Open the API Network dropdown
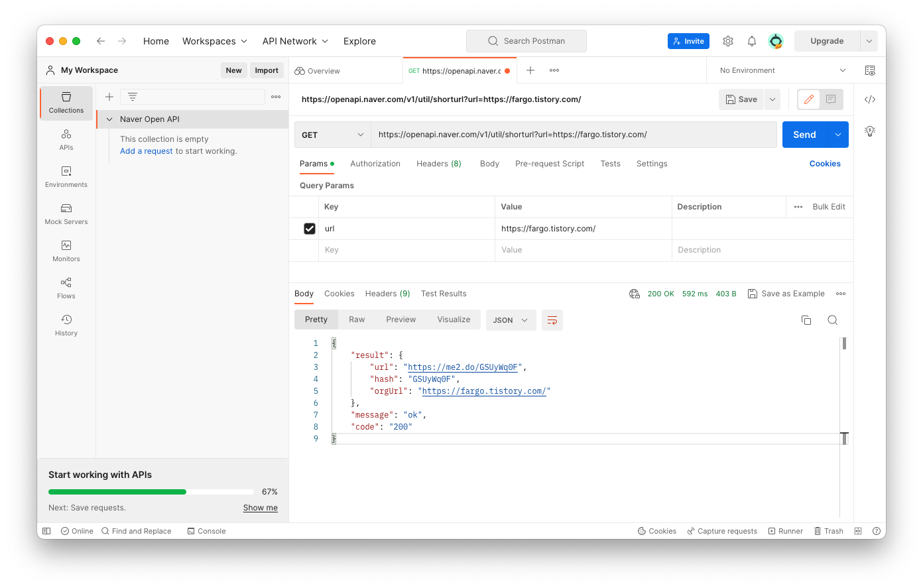The image size is (923, 588). coord(295,41)
